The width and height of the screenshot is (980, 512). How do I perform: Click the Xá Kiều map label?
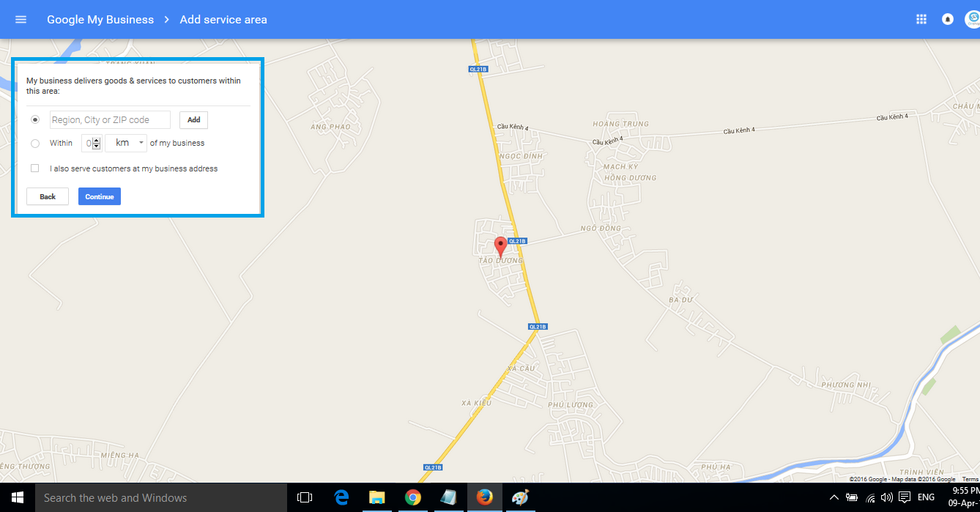[475, 403]
